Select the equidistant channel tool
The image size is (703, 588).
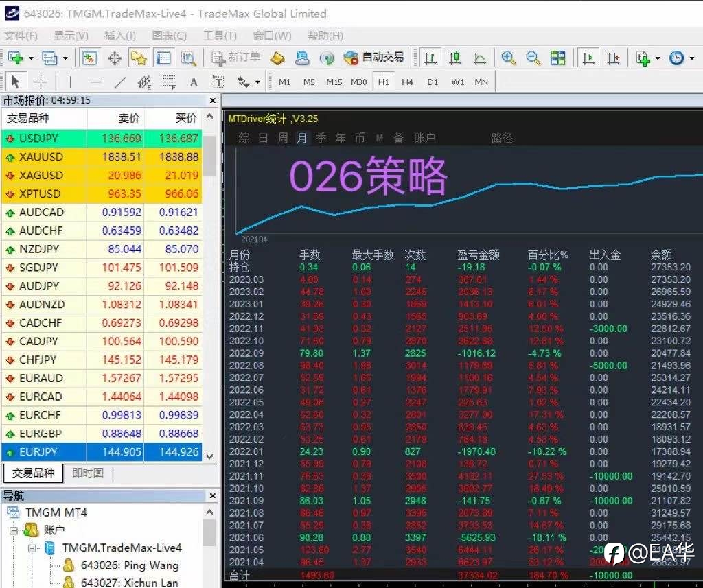[144, 82]
